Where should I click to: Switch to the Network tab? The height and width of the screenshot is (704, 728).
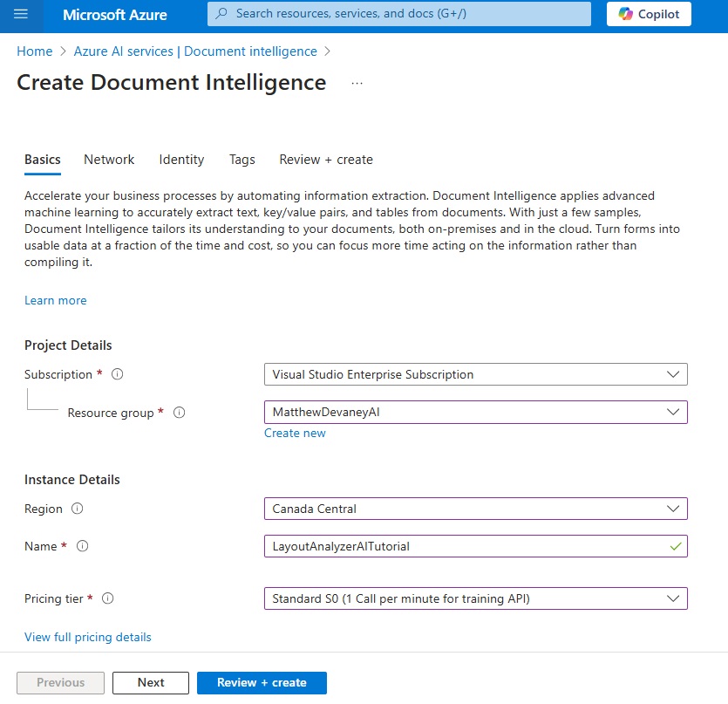click(x=109, y=160)
